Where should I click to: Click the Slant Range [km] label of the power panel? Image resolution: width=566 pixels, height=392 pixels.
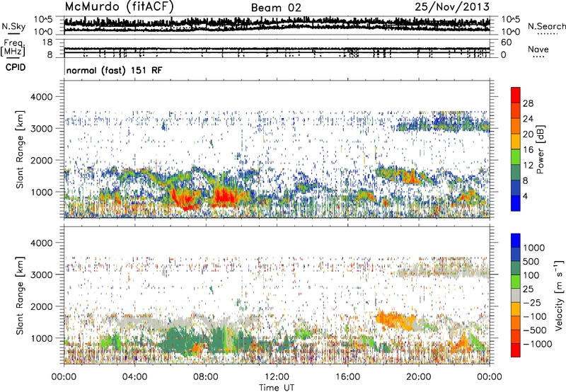pos(20,149)
